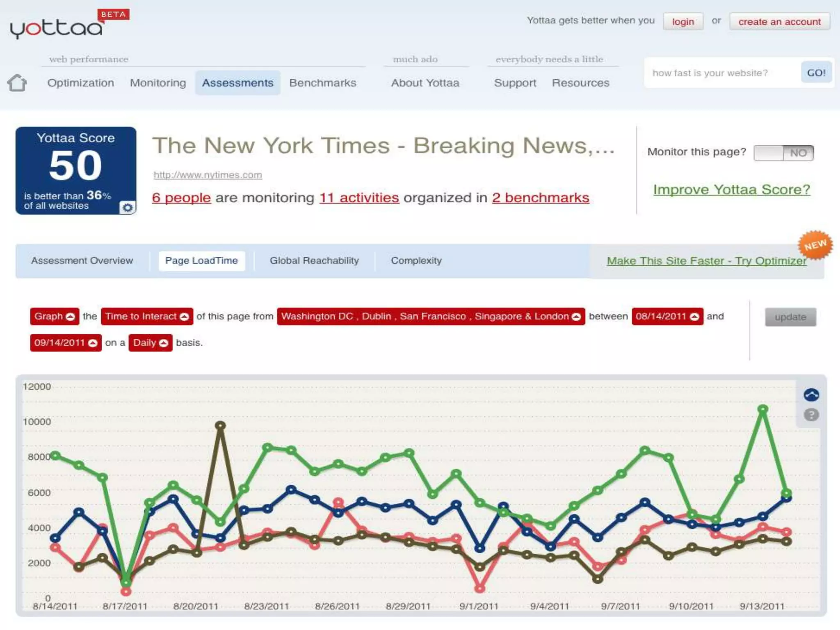Focus the how fast is your website field
840x630 pixels.
pos(722,73)
